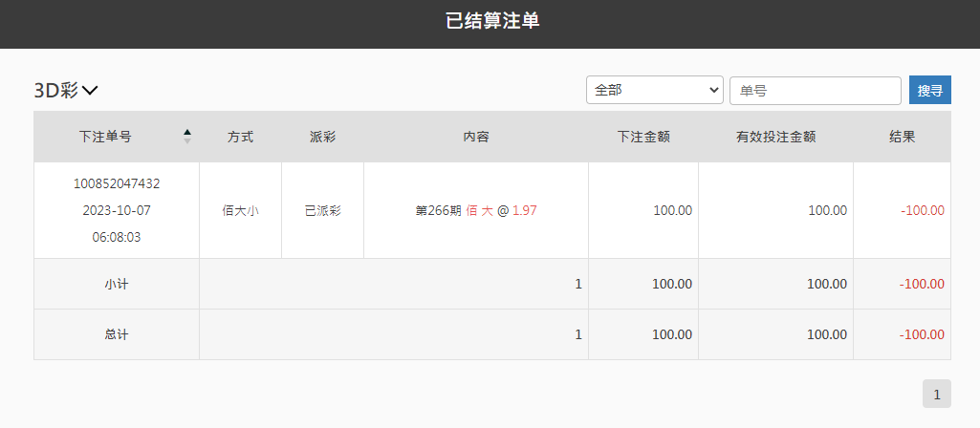Focus the 单号 order number input
The height and width of the screenshot is (428, 980).
tap(815, 90)
